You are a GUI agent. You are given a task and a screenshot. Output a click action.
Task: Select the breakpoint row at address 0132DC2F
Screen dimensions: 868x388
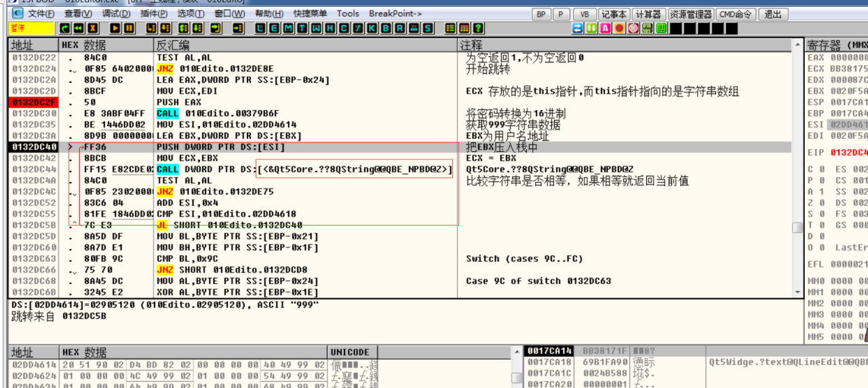(x=34, y=102)
